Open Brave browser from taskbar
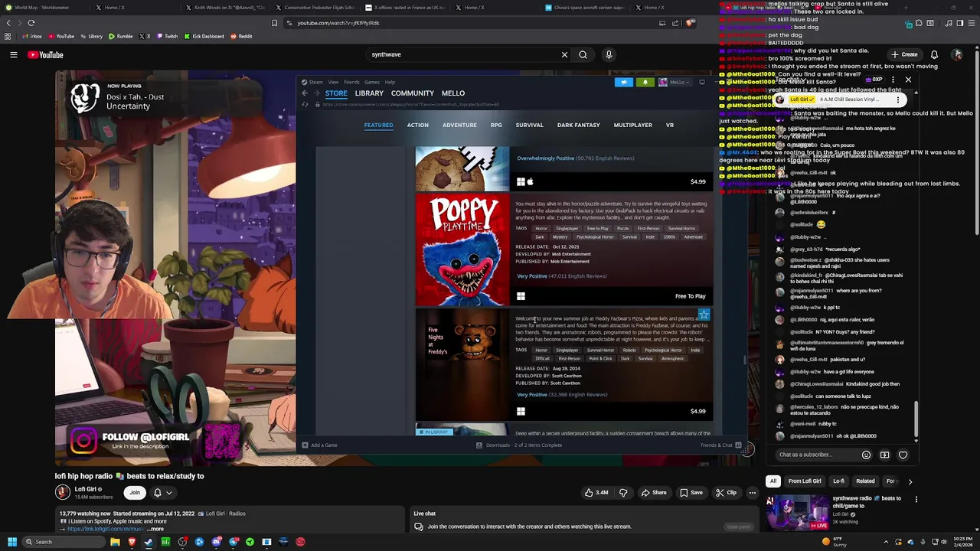 pyautogui.click(x=132, y=542)
